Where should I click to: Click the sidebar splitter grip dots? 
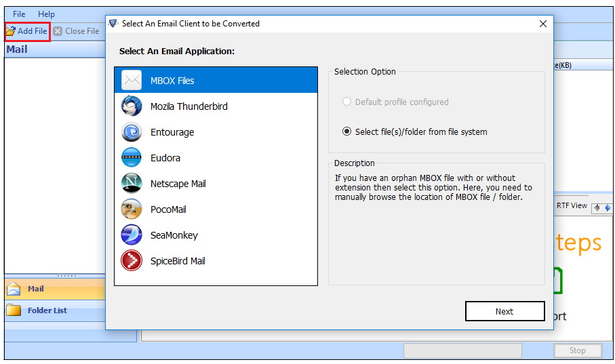[66, 276]
